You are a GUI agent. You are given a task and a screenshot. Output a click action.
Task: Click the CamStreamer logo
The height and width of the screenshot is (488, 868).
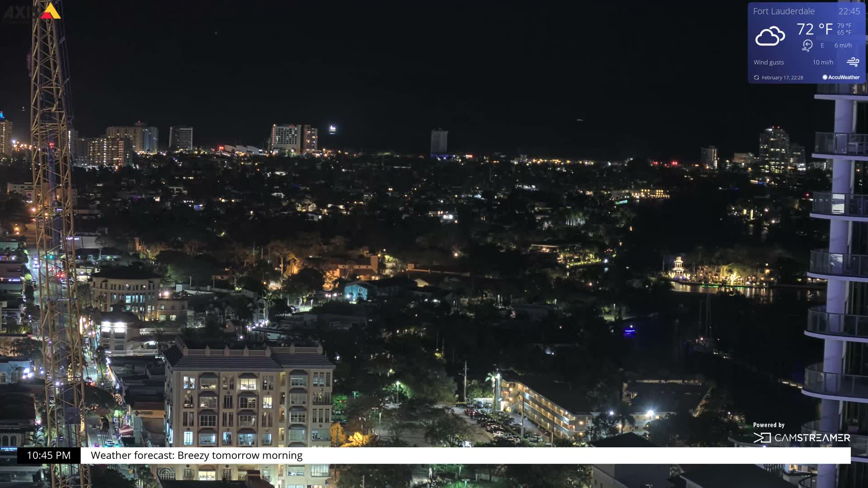click(x=802, y=437)
